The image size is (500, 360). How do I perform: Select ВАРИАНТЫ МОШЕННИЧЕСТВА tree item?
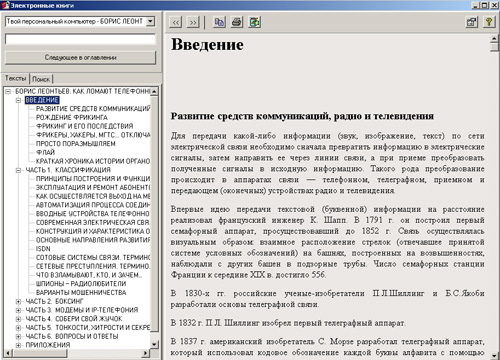coord(81,292)
